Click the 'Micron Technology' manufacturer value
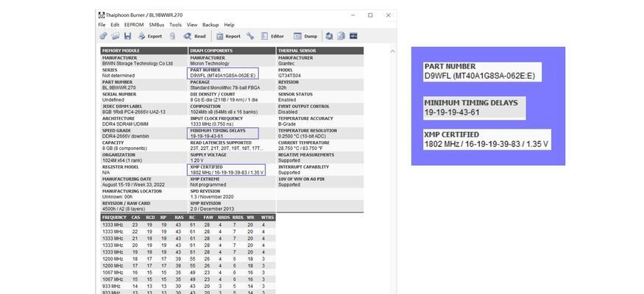644x294 pixels. click(210, 63)
